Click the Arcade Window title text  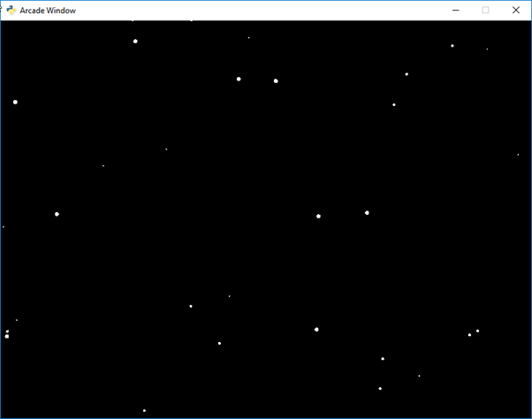tap(48, 11)
